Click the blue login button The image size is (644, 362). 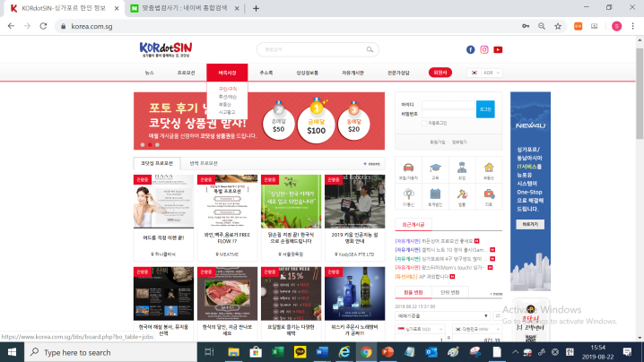tap(485, 109)
